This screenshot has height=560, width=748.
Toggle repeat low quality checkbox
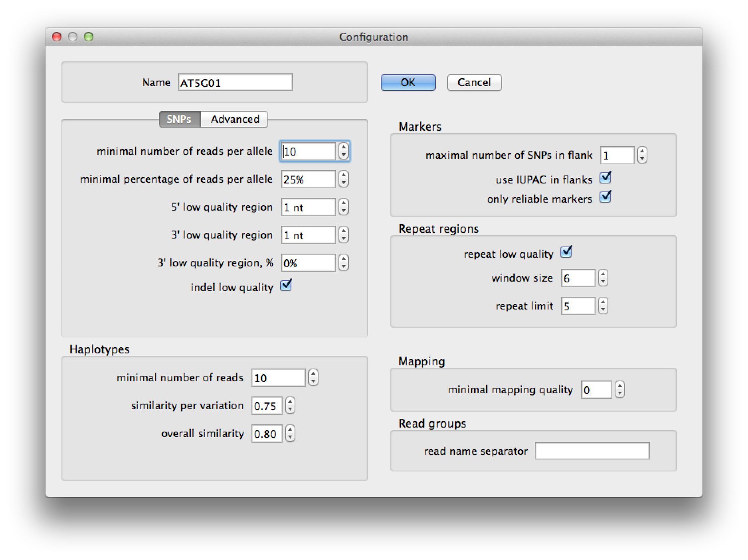(566, 252)
